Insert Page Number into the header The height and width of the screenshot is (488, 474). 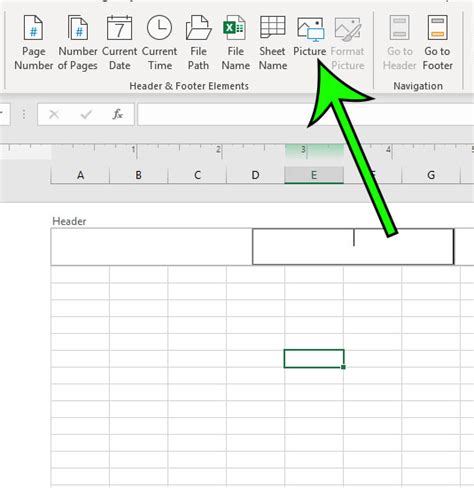(x=33, y=43)
